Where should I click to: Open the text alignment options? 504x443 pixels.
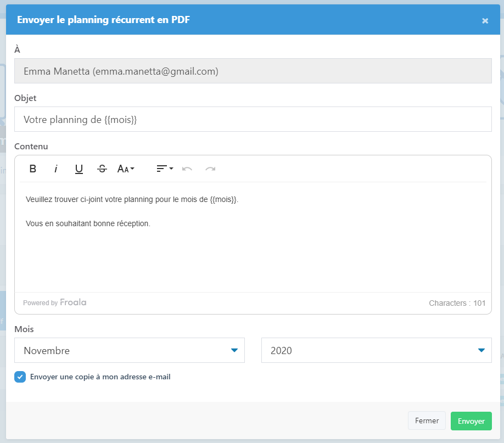tap(164, 169)
